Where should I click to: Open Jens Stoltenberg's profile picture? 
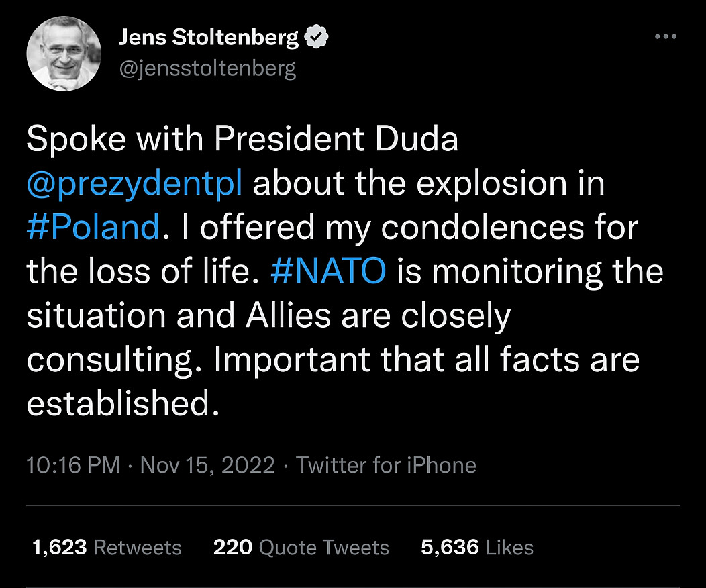click(64, 54)
